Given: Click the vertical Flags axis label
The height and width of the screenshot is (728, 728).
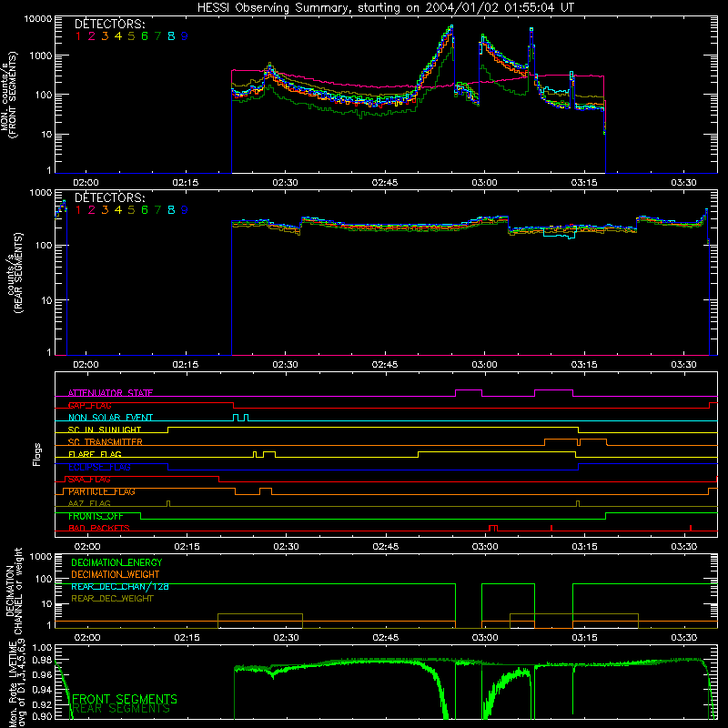Looking at the screenshot, I should pyautogui.click(x=37, y=454).
